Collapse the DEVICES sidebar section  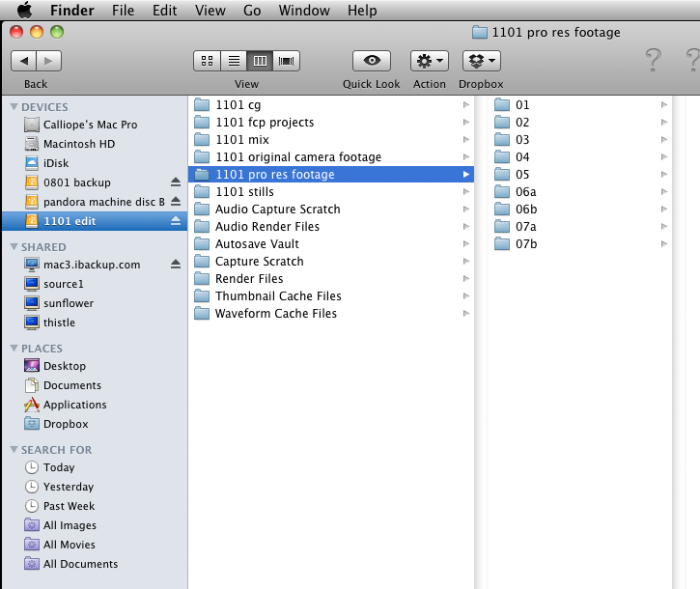point(14,107)
